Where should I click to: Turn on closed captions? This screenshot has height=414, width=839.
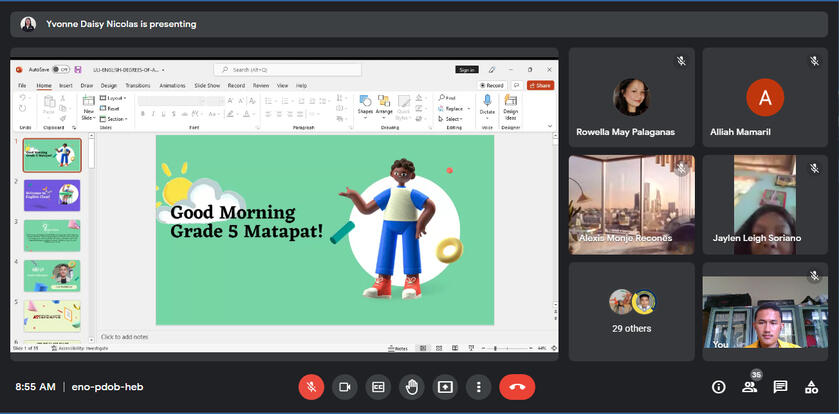[x=378, y=387]
